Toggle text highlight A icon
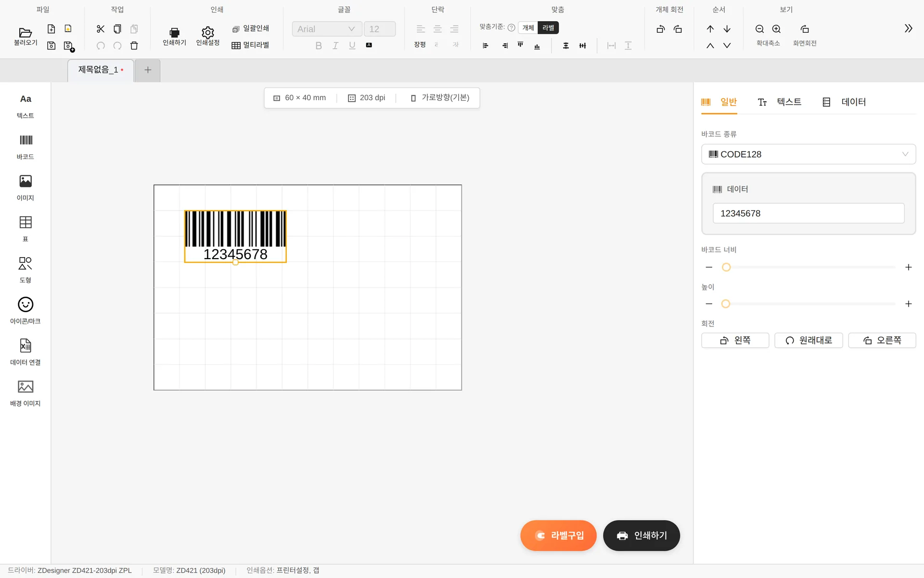This screenshot has width=924, height=578. tap(369, 45)
